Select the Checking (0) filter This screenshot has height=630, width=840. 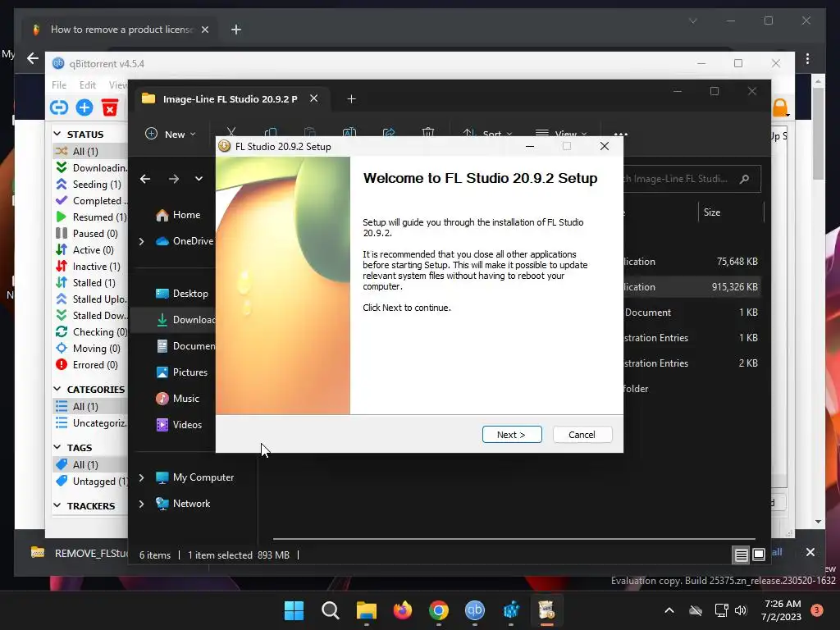coord(90,332)
